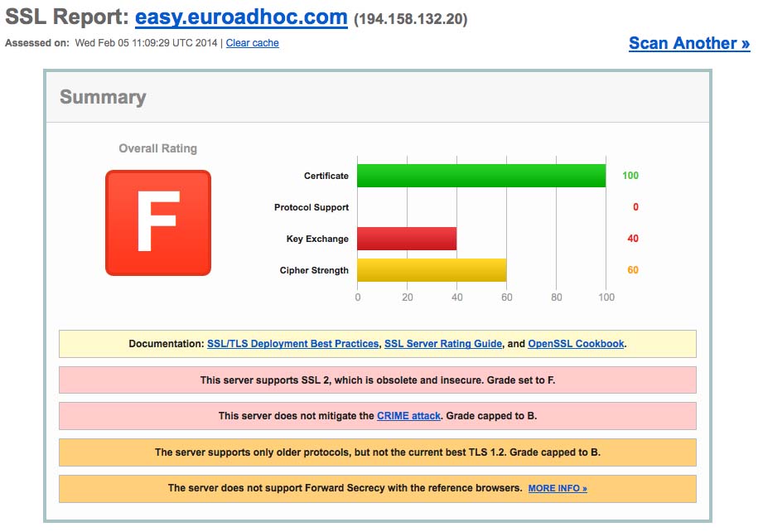
Task: Click the Protocol Support score value 0
Action: click(x=635, y=207)
